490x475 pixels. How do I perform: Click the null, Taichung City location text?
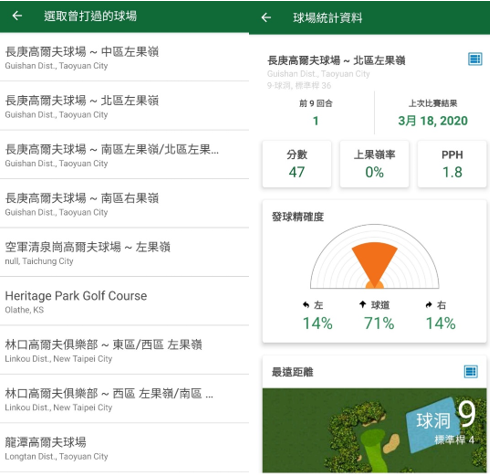pos(39,261)
